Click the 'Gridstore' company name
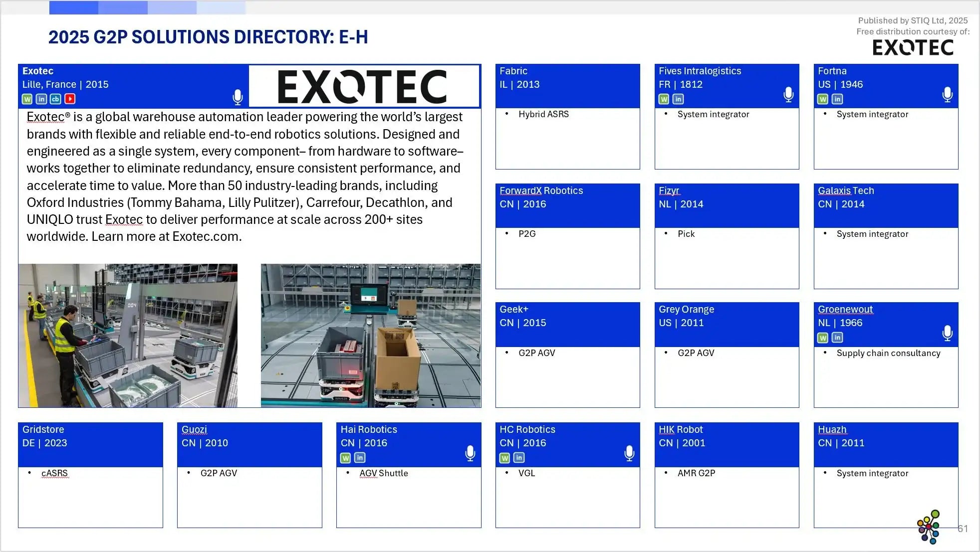The width and height of the screenshot is (980, 552). [43, 429]
